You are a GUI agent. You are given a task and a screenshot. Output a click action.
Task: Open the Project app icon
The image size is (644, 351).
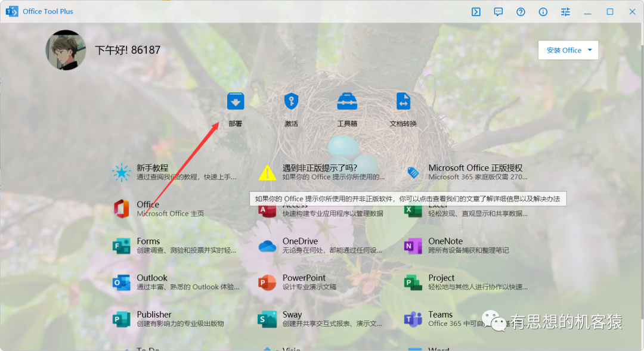pyautogui.click(x=413, y=282)
